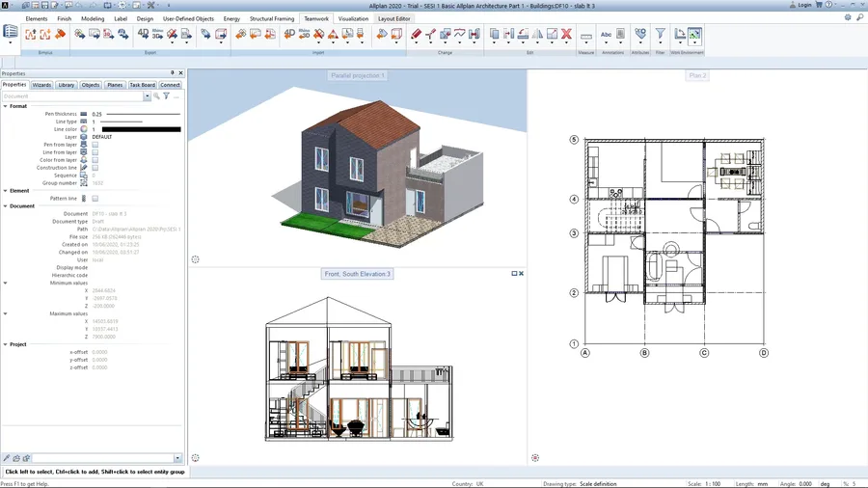Click the Pen thickness line preview
This screenshot has height=488, width=868.
144,114
